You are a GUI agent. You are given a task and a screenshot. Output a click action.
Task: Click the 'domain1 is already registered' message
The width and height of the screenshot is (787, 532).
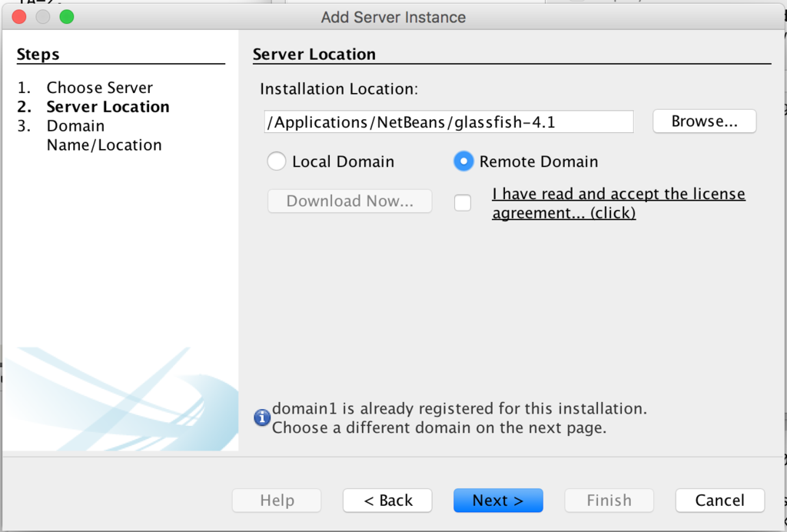point(460,418)
